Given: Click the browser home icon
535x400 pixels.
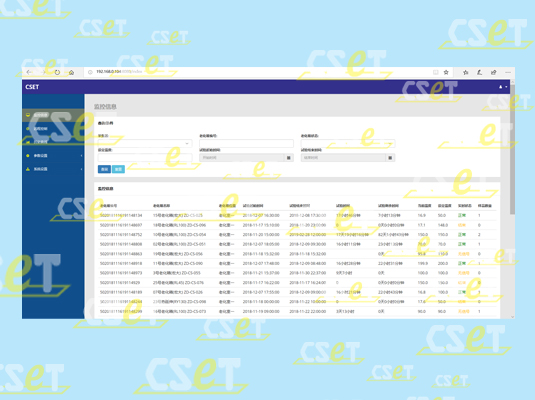Looking at the screenshot, I should click(x=71, y=72).
